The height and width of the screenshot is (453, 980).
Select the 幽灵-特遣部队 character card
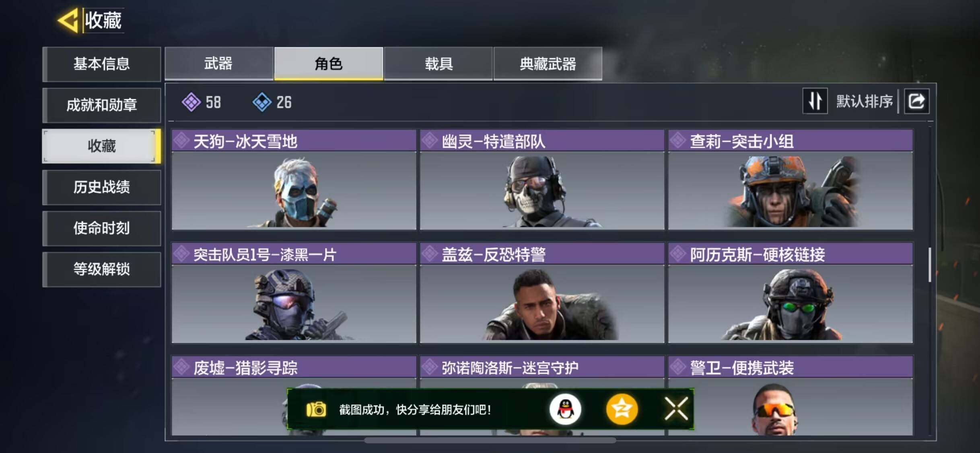(x=542, y=180)
